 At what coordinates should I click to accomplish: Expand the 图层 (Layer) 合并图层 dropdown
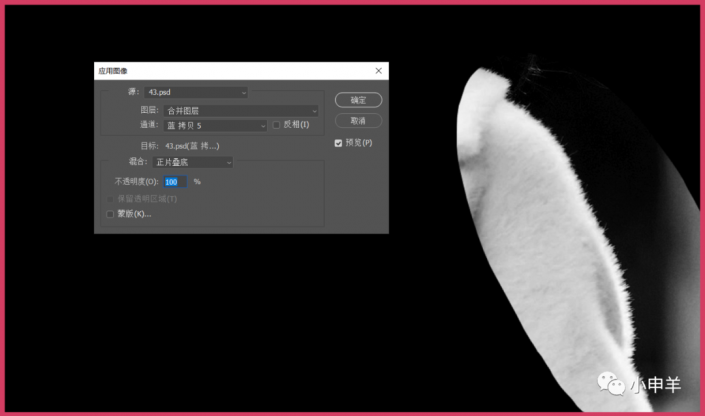coord(241,110)
